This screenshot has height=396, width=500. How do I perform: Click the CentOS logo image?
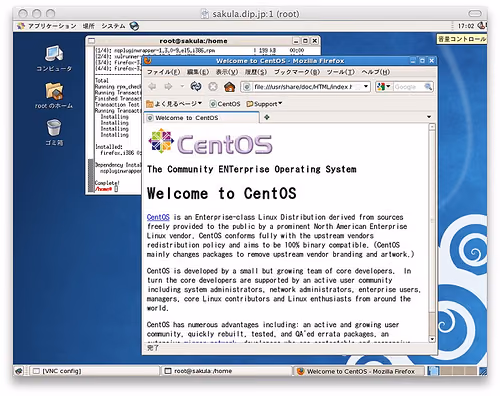pyautogui.click(x=210, y=142)
